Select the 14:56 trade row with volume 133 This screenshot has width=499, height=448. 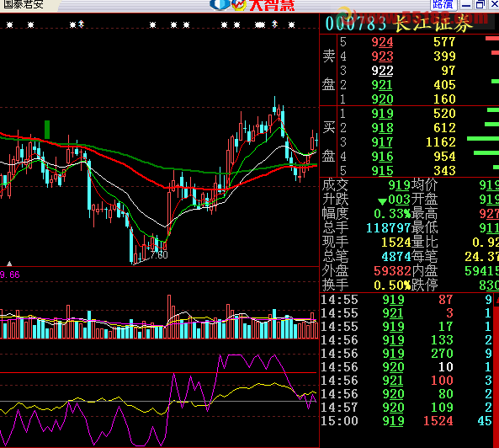tap(407, 340)
